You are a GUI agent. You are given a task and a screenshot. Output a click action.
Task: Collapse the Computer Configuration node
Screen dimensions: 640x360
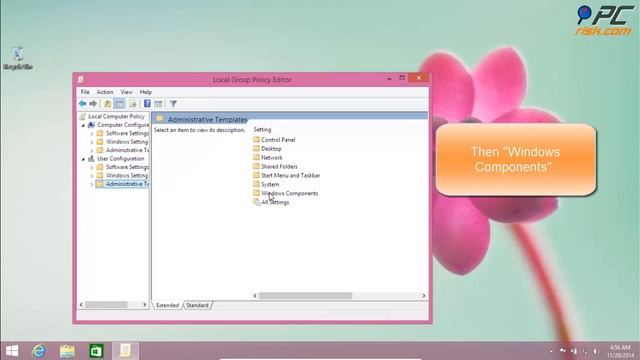pos(83,125)
